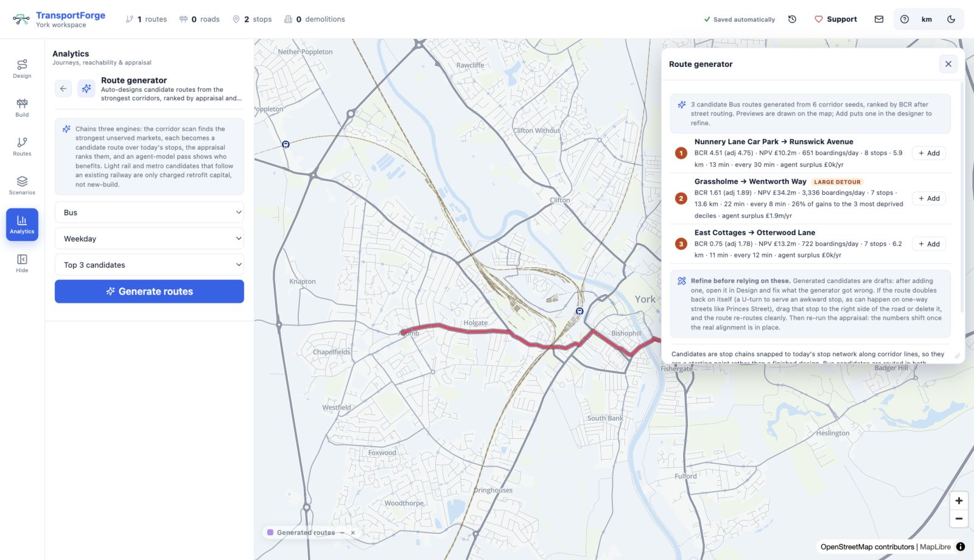974x560 pixels.
Task: Click the Route generator sparkle icon
Action: coord(86,89)
